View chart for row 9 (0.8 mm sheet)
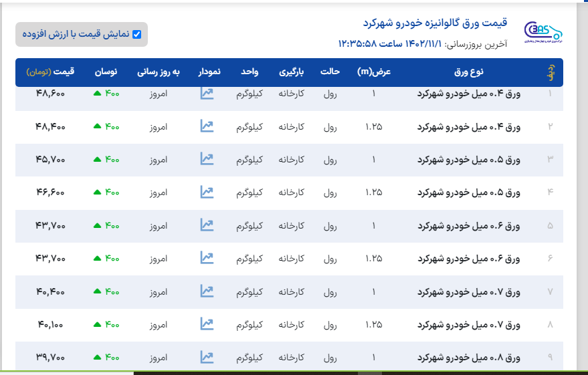The width and height of the screenshot is (588, 375). pos(207,357)
